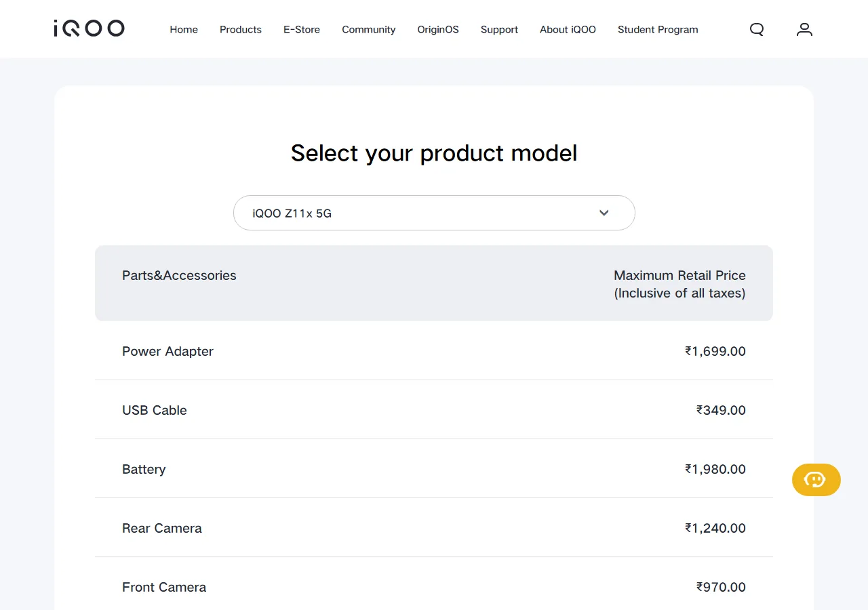Open the About iQOO link
The height and width of the screenshot is (610, 868).
click(x=568, y=29)
